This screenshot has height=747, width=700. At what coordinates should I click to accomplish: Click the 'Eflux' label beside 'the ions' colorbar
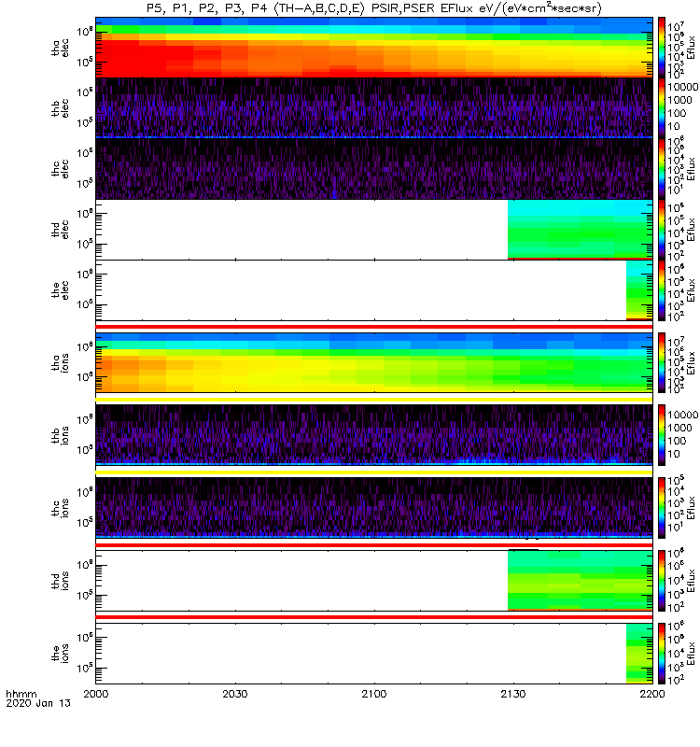pyautogui.click(x=691, y=654)
